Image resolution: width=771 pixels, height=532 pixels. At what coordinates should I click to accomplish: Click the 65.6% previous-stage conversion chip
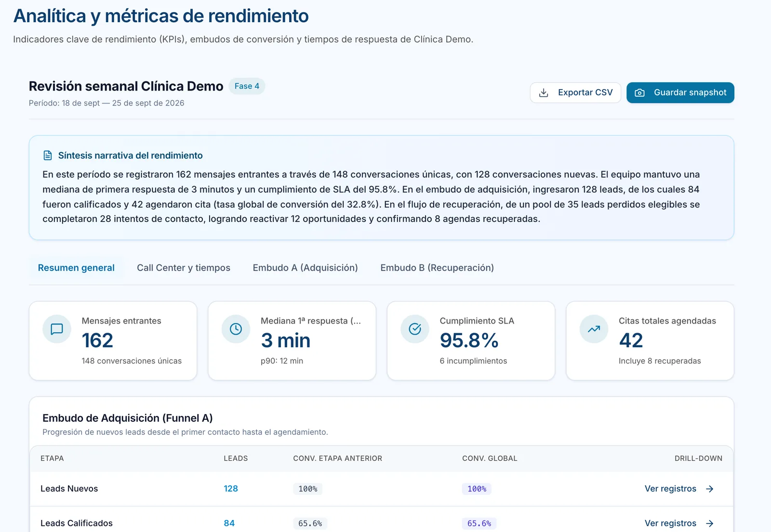click(x=310, y=523)
